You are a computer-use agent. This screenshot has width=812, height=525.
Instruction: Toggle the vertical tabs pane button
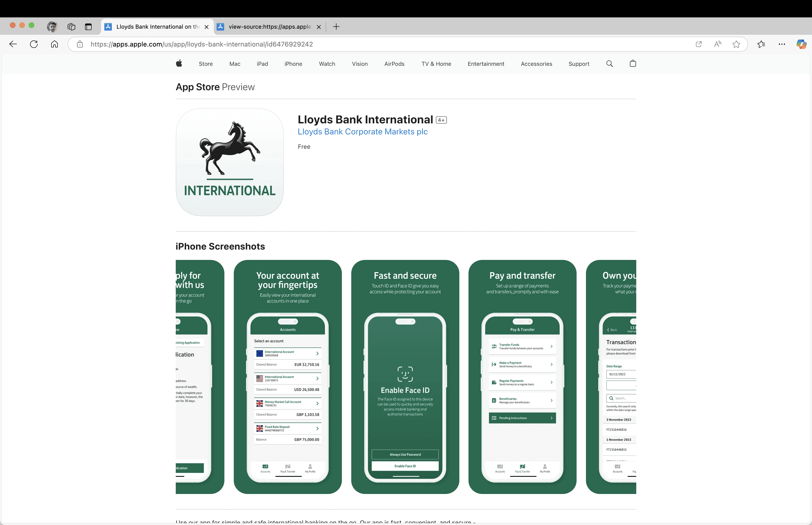point(88,27)
